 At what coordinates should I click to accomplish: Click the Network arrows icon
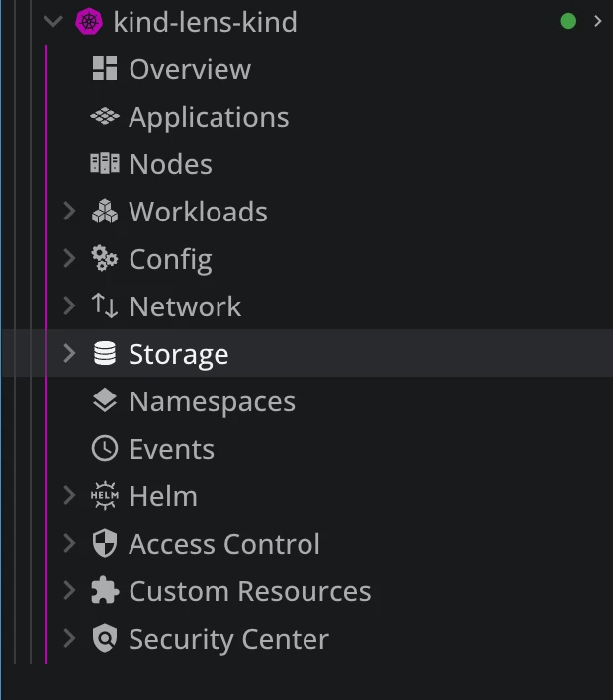[104, 306]
